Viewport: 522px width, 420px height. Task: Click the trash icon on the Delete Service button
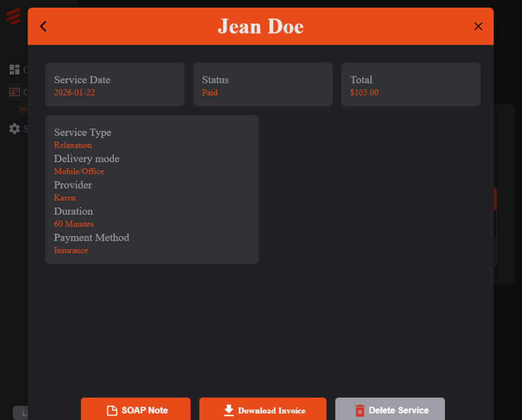click(360, 410)
